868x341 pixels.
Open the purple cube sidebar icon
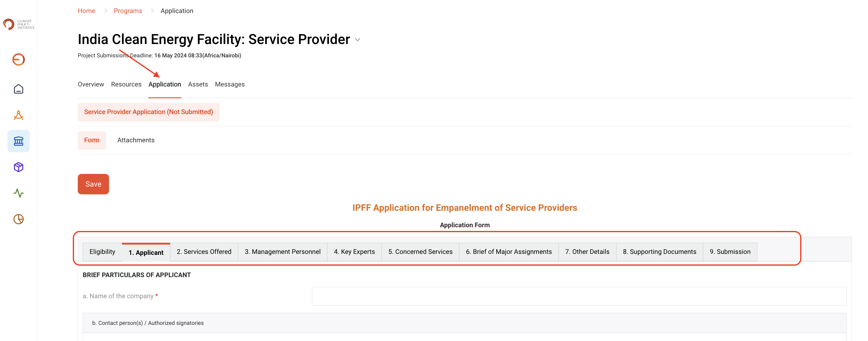(19, 167)
